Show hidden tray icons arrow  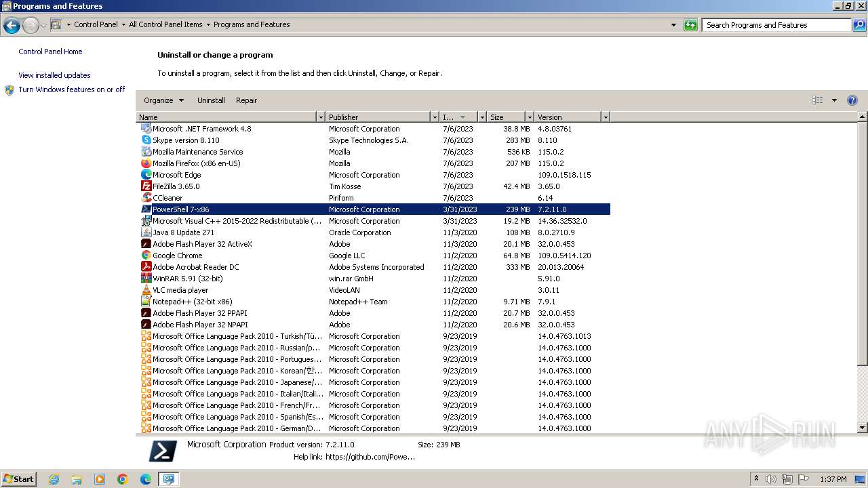click(x=756, y=479)
